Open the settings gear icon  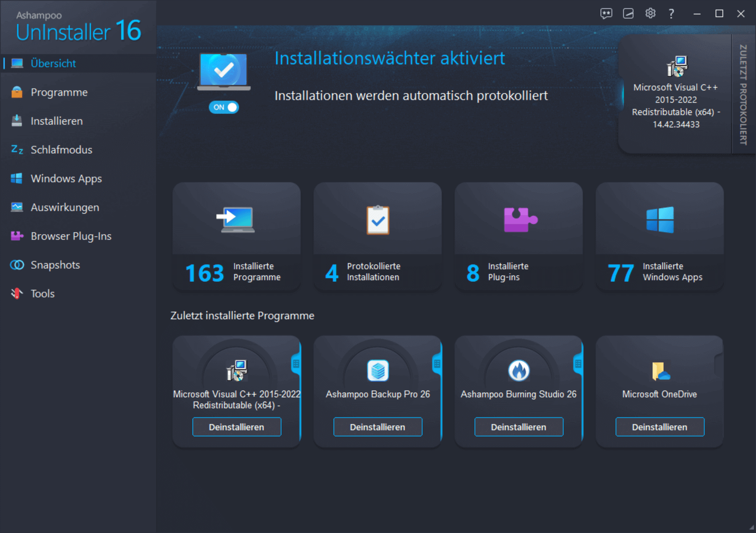[x=650, y=14]
